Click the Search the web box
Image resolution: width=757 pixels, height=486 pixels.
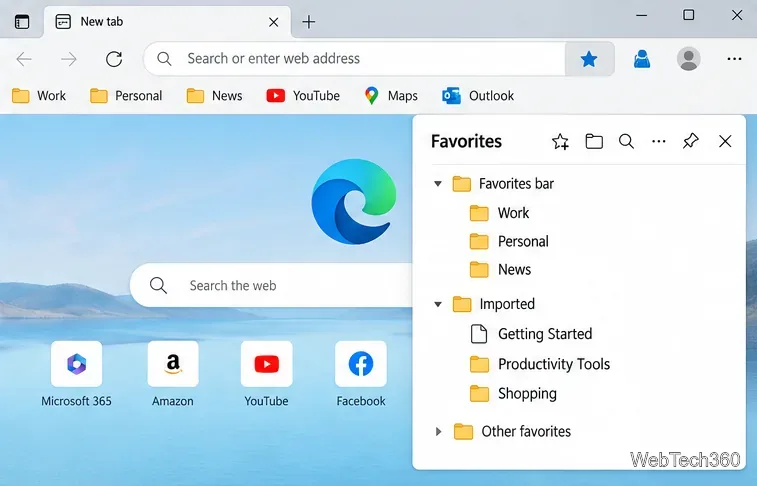[x=271, y=285]
